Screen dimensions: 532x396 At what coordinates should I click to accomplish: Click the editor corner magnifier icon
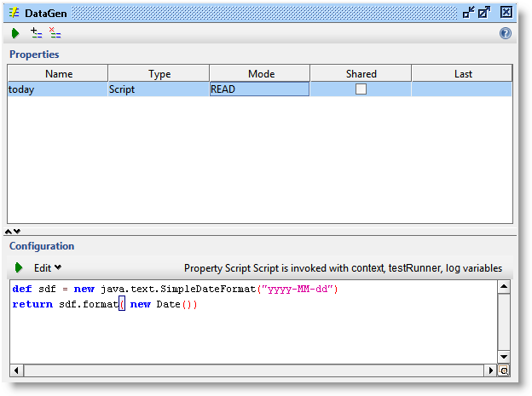click(504, 370)
